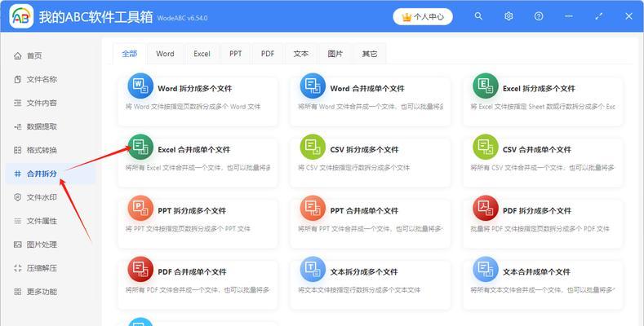644x326 pixels.
Task: Click description 将 CSV 文件按指定行数拆分成多个文件
Action: click(x=353, y=168)
